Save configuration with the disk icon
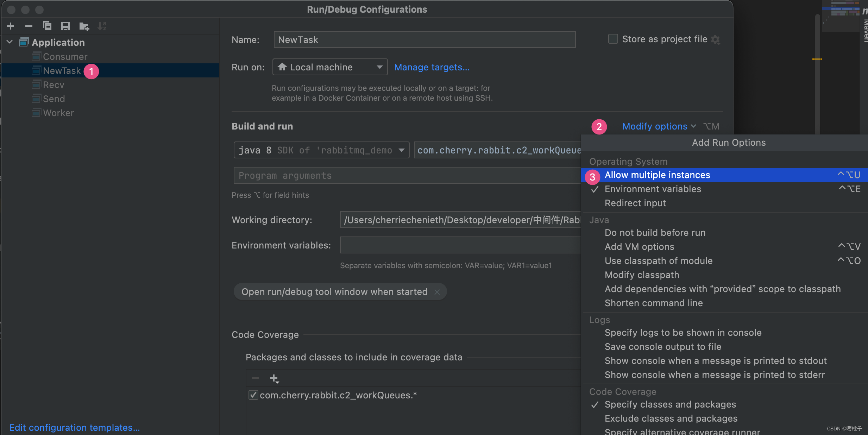Image resolution: width=868 pixels, height=435 pixels. (65, 26)
